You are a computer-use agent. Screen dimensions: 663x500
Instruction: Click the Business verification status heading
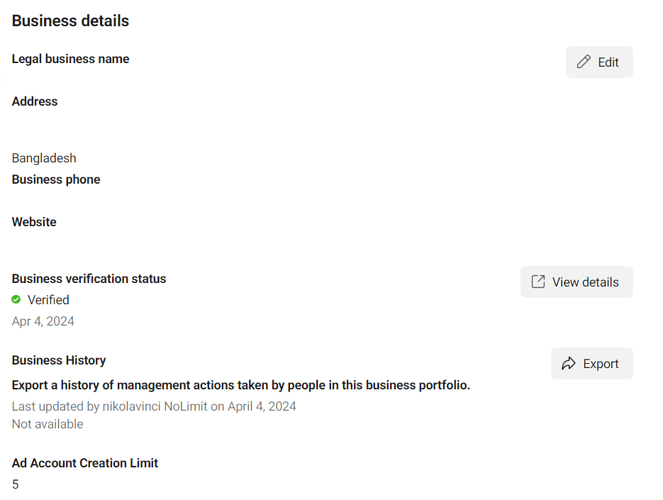click(89, 279)
